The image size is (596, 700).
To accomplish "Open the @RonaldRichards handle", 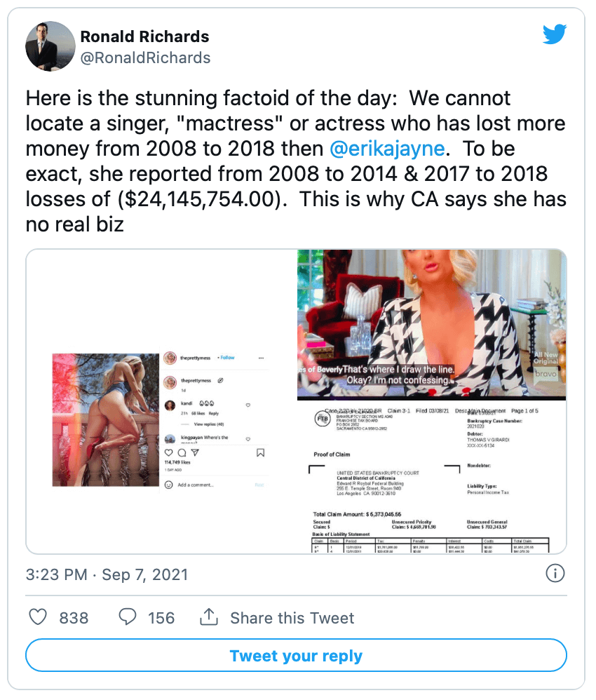I will point(145,58).
